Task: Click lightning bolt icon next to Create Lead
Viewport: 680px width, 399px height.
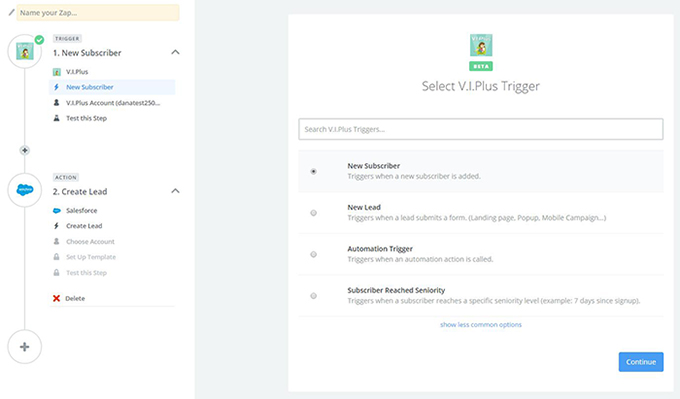Action: (x=56, y=226)
